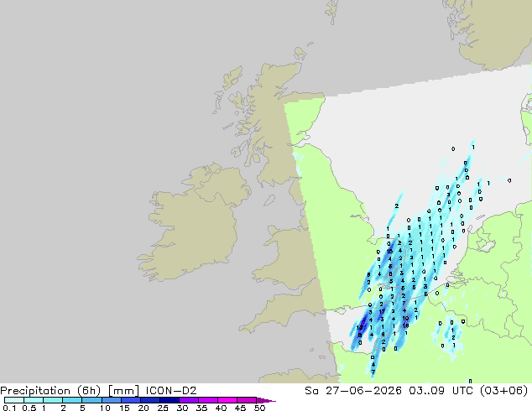Choose the 25–30 mm navy legend swatch
The width and height of the screenshot is (532, 411).
[170, 400]
